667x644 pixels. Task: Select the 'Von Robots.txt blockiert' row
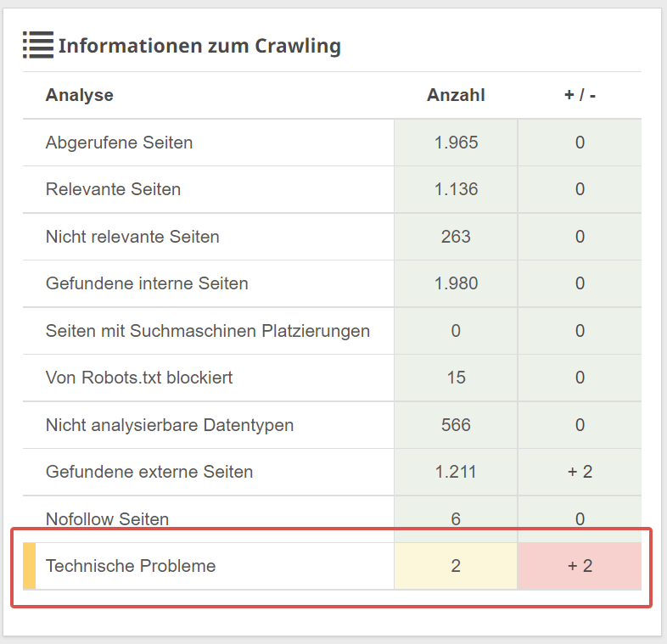pos(332,378)
